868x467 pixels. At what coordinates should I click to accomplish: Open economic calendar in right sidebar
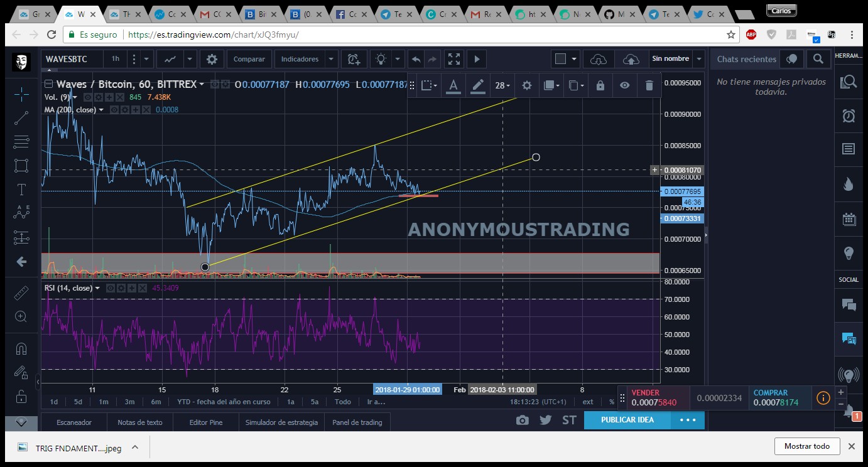click(x=849, y=219)
